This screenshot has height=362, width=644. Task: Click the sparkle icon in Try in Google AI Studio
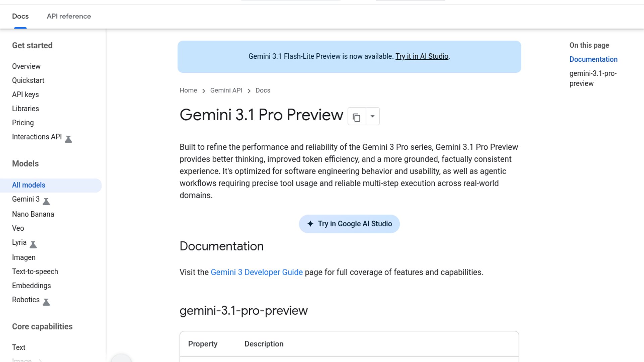tap(310, 224)
